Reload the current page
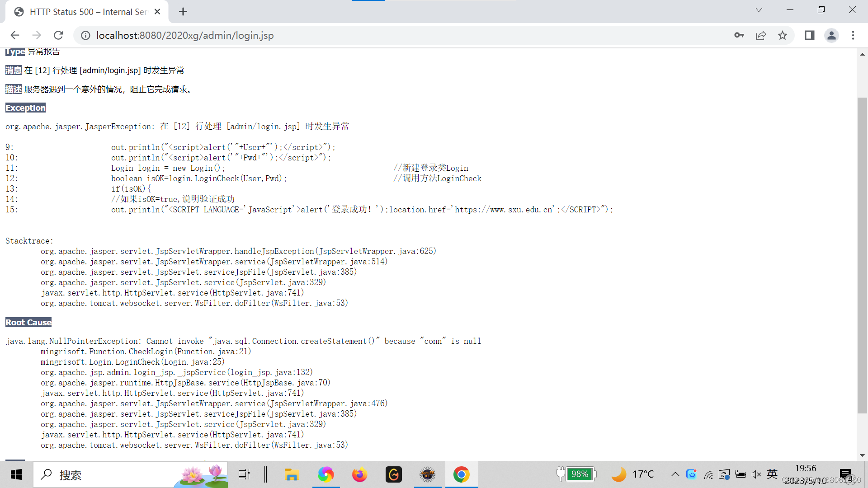The width and height of the screenshot is (868, 488). [x=58, y=35]
